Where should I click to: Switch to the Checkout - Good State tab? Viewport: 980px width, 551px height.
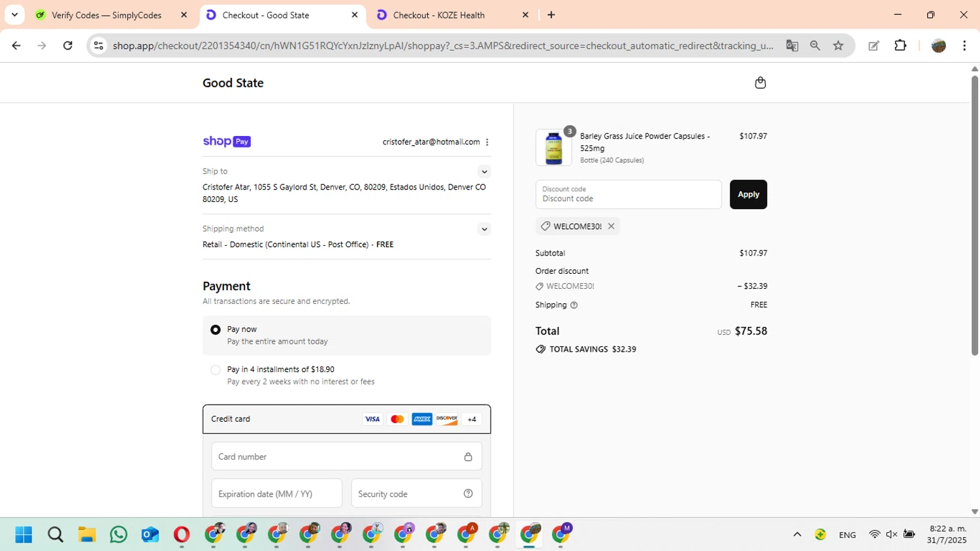[266, 15]
